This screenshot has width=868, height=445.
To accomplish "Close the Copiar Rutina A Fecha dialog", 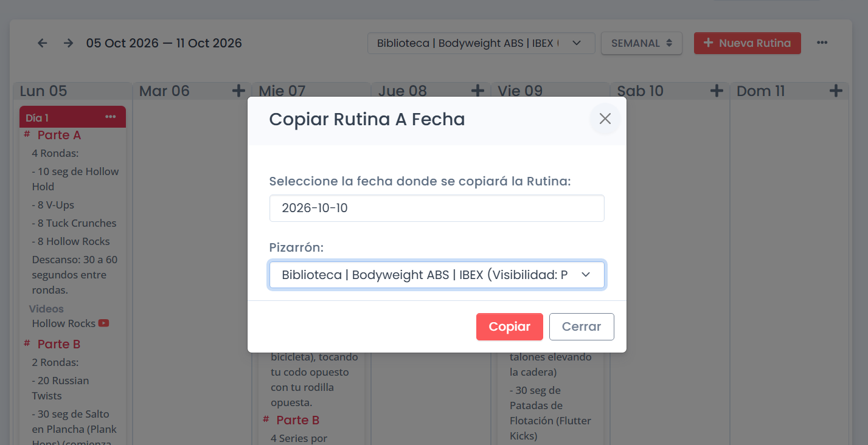I will [x=605, y=119].
